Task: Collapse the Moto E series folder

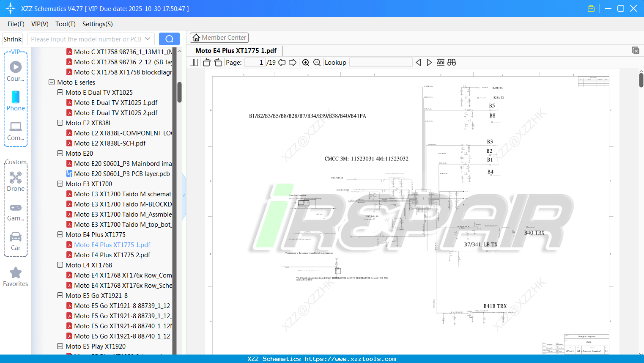Action: click(x=52, y=82)
